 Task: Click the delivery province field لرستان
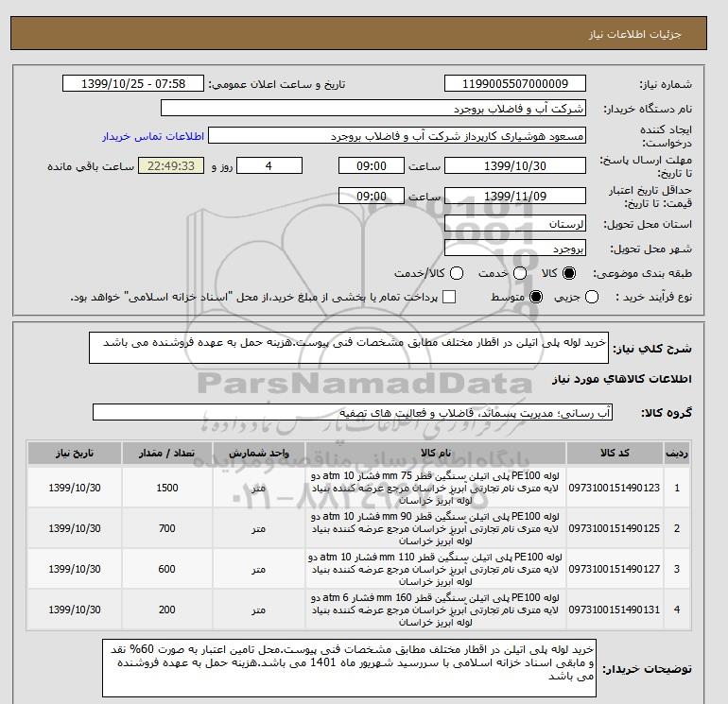(515, 224)
